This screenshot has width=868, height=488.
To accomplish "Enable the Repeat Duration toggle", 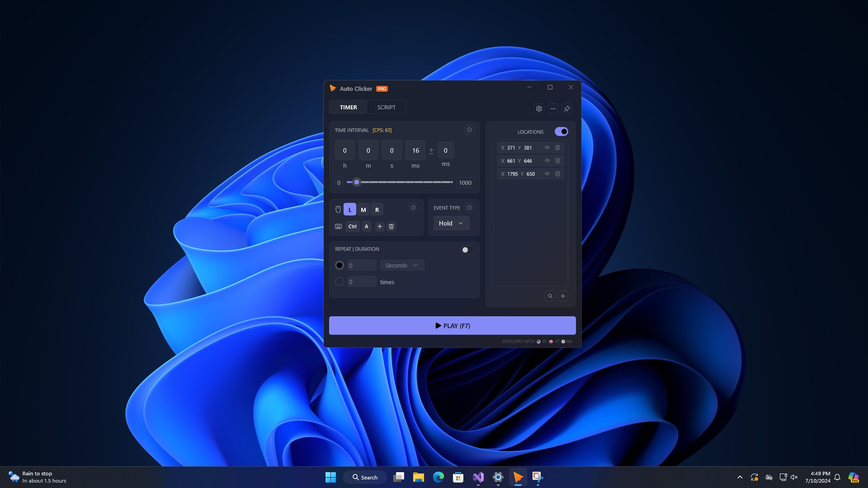I will [467, 249].
